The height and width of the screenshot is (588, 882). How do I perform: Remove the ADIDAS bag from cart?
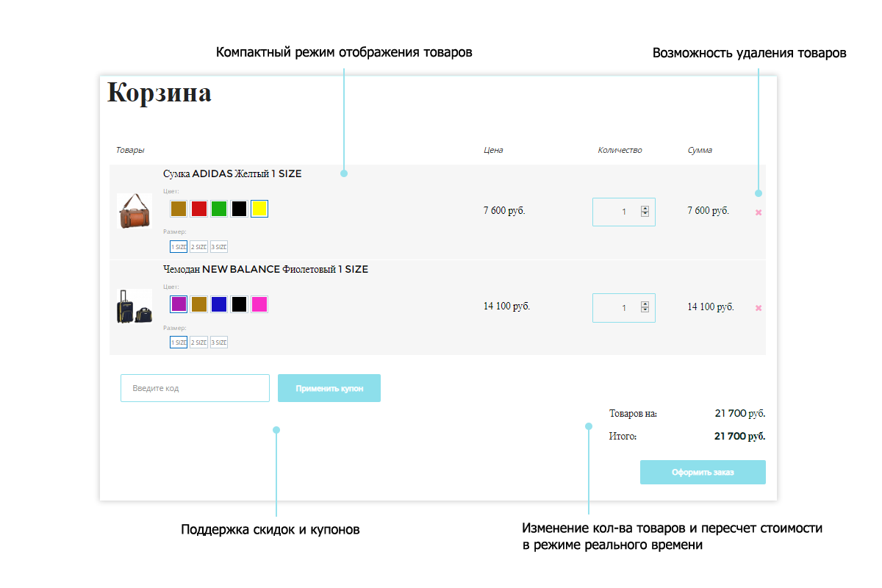click(x=759, y=212)
